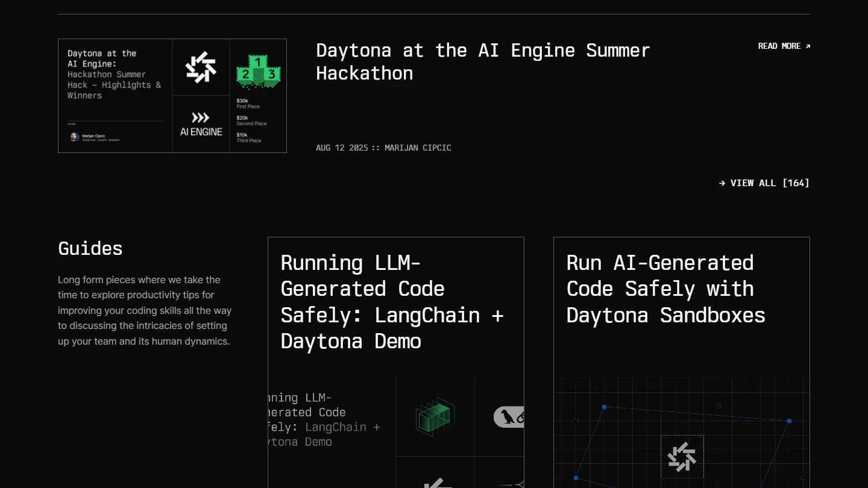Click the $30k First Place prize text

[x=247, y=103]
